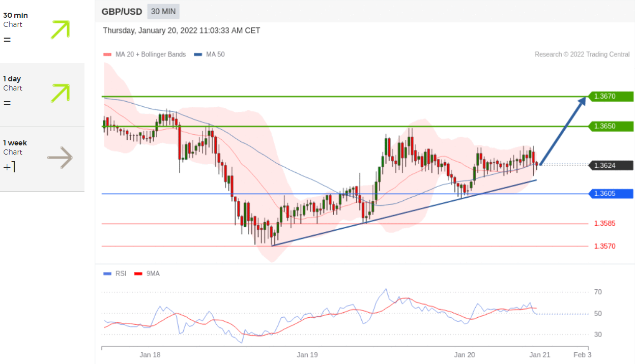Click the 1.3570 red support value
This screenshot has height=364, width=635.
click(x=604, y=246)
